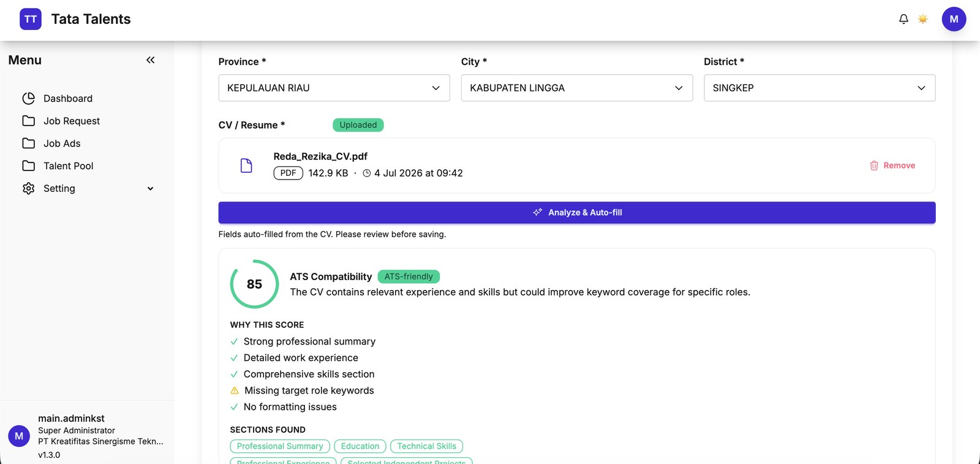Click the PT Kreatifitas Sinergisme company name
This screenshot has width=980, height=464.
100,441
